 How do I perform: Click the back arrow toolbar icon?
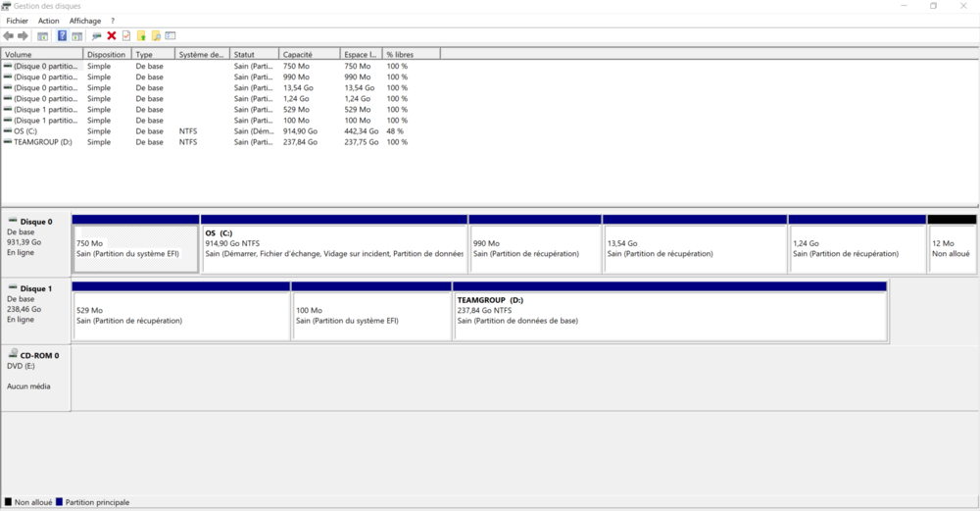[x=9, y=36]
